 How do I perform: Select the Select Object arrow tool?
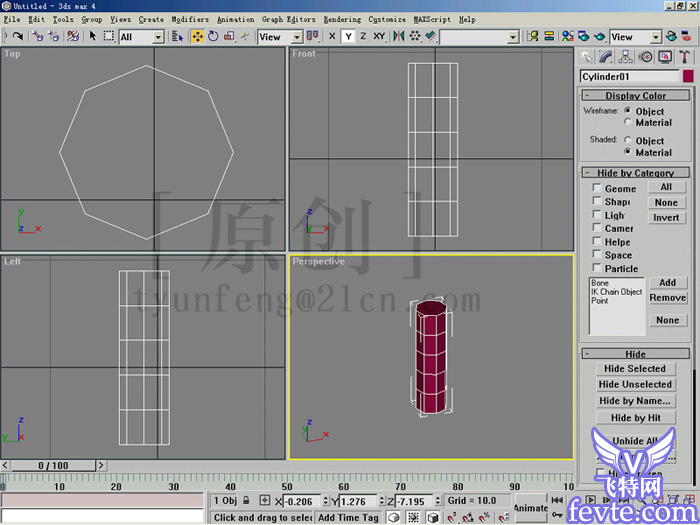pyautogui.click(x=92, y=36)
